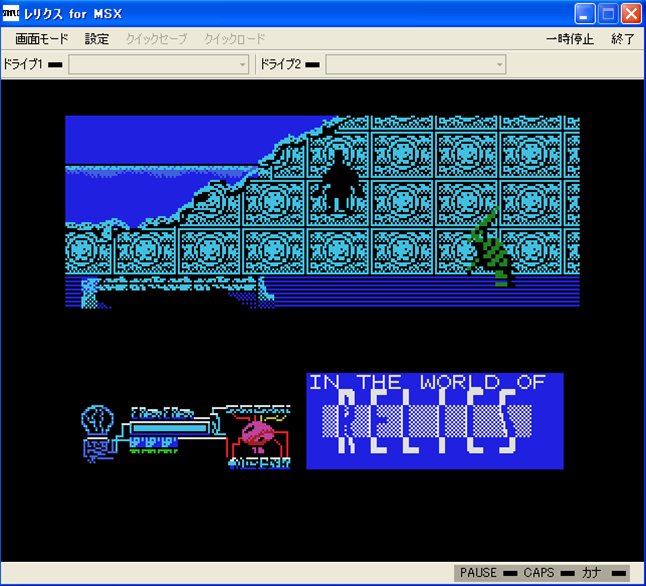Click the RELICS title logo
Image resolution: width=646 pixels, height=586 pixels.
click(x=427, y=422)
